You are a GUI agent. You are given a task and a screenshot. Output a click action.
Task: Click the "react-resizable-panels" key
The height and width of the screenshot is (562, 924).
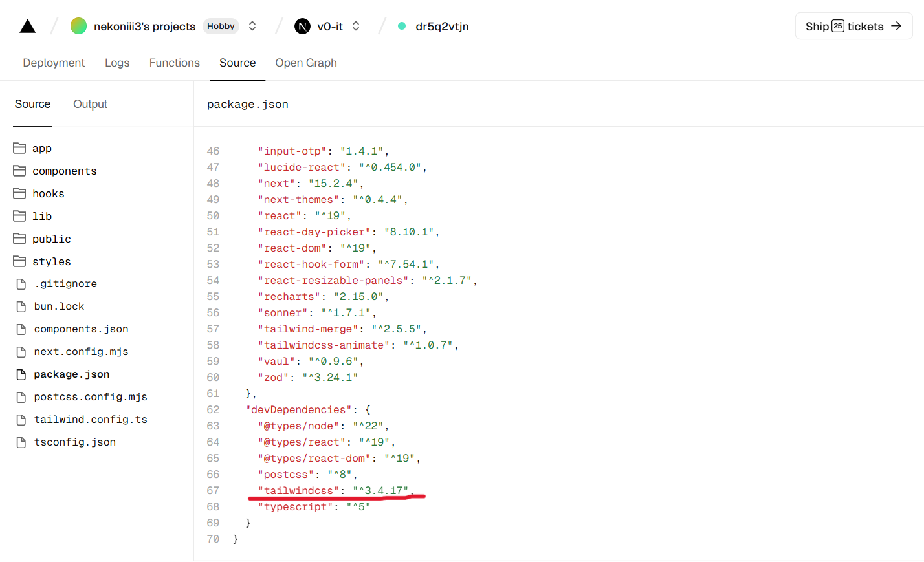pyautogui.click(x=333, y=281)
